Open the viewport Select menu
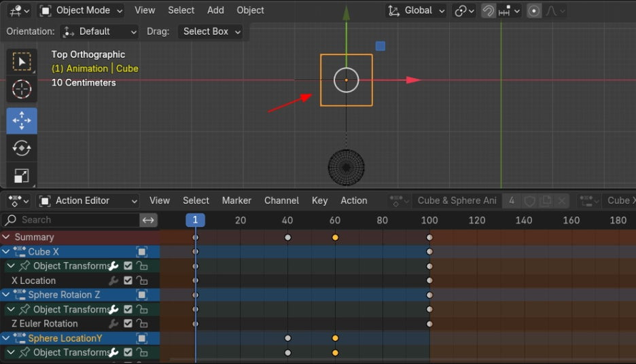This screenshot has height=364, width=636. click(181, 10)
